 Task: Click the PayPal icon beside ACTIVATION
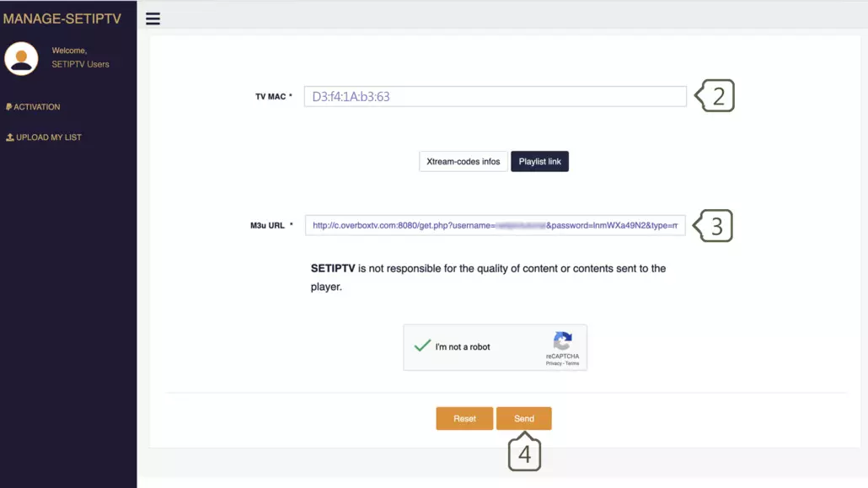point(8,107)
